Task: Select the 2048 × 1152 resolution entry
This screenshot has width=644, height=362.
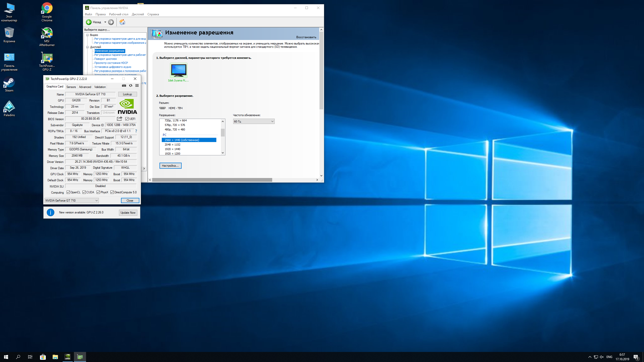Action: pyautogui.click(x=173, y=145)
